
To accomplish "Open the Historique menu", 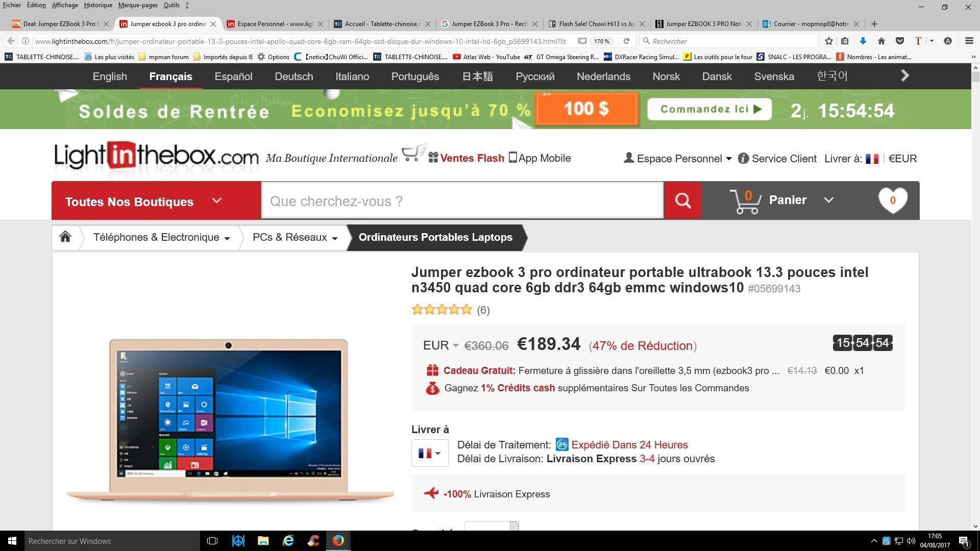I will pos(97,5).
